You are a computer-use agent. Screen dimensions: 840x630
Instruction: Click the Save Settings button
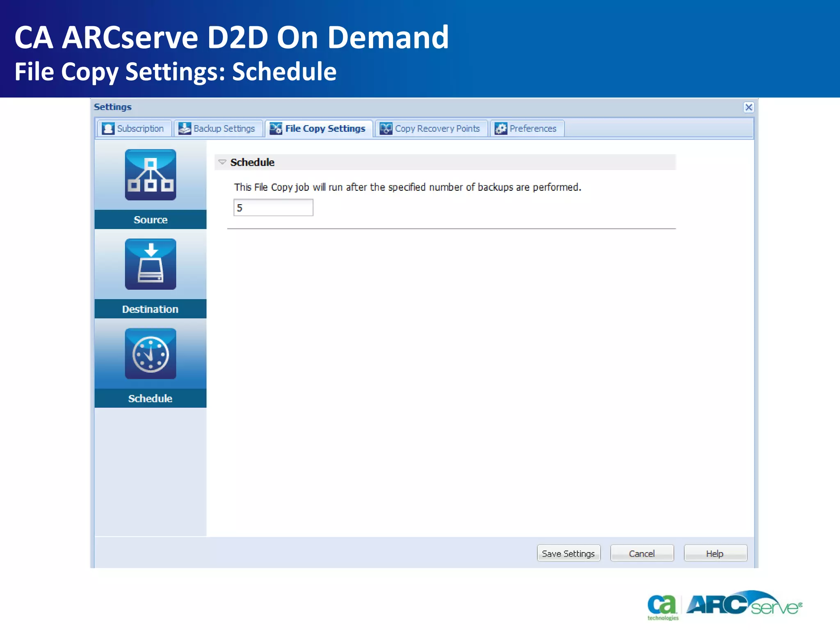click(x=568, y=553)
